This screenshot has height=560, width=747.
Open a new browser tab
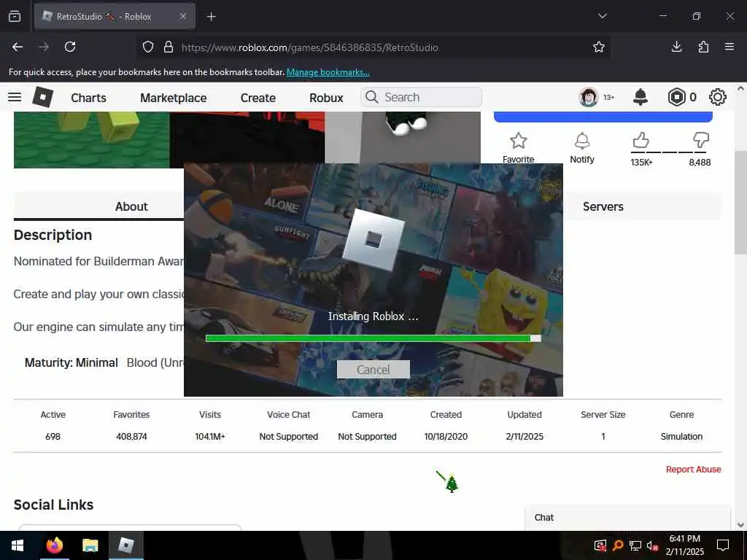pos(211,17)
